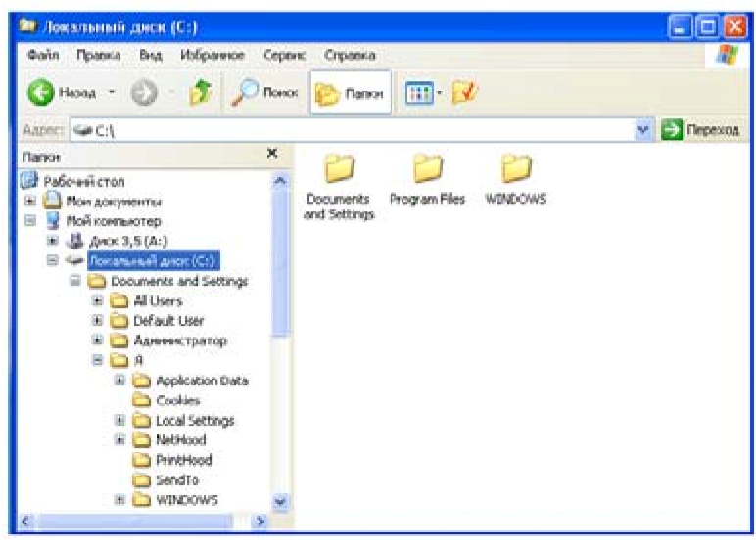Viewport: 756px width, 544px height.
Task: Open the Сервис menu
Action: (x=284, y=55)
